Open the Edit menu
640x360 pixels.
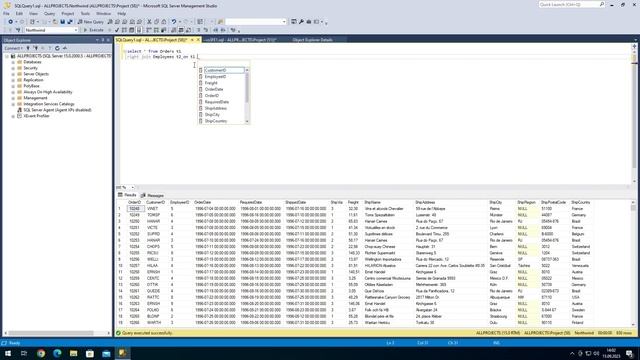coord(19,13)
